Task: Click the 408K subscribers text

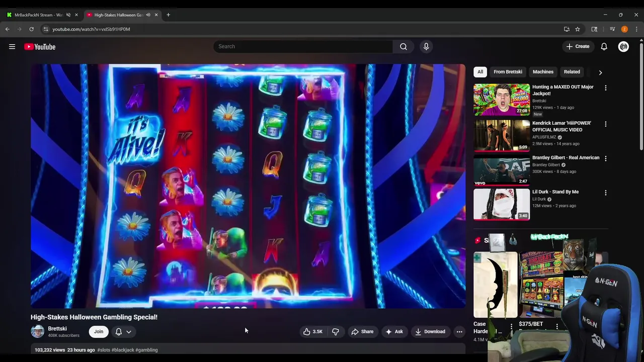Action: [x=63, y=335]
